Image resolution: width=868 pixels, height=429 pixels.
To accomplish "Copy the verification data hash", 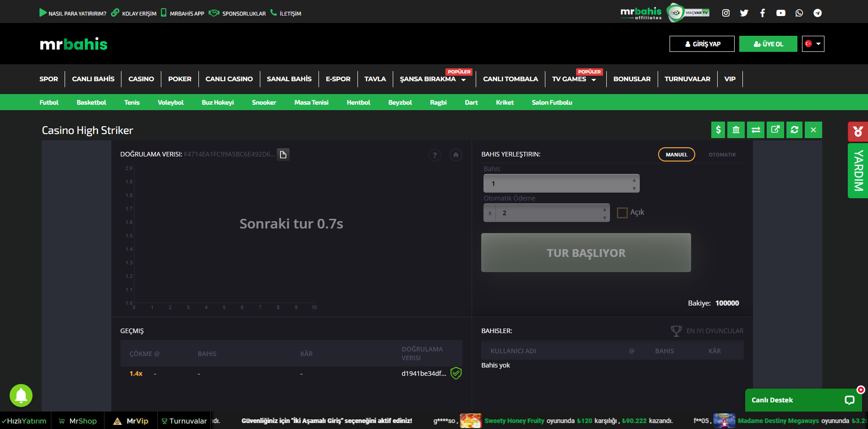I will (283, 155).
